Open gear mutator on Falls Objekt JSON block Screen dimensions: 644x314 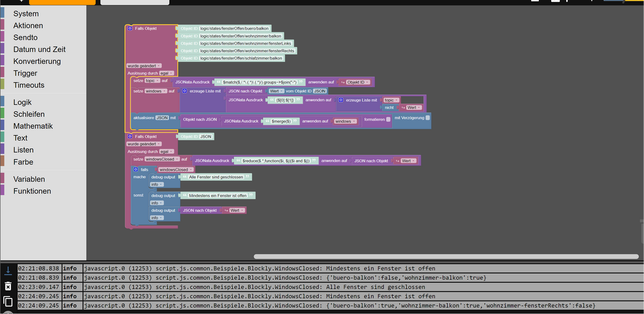coord(130,137)
